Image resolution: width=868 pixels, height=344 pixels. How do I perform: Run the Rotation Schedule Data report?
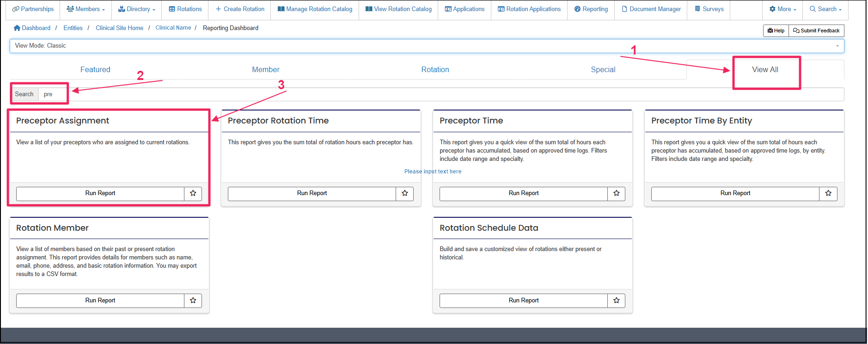pyautogui.click(x=524, y=301)
